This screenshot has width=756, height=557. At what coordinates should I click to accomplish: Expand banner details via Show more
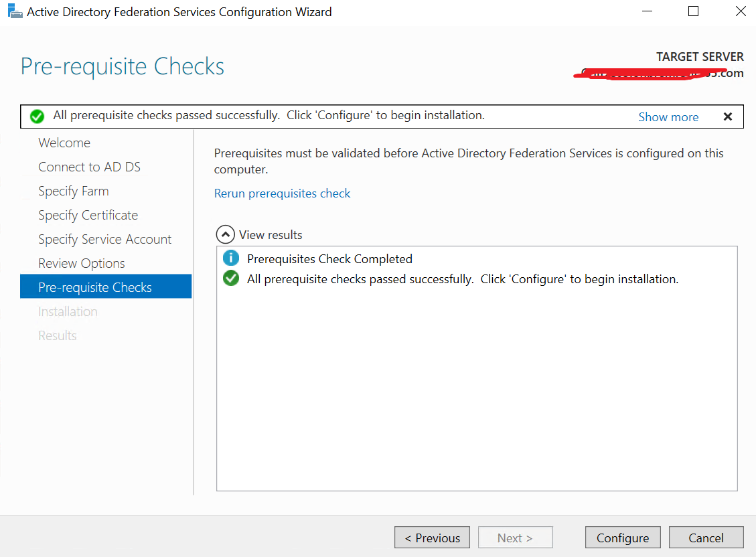pos(668,117)
